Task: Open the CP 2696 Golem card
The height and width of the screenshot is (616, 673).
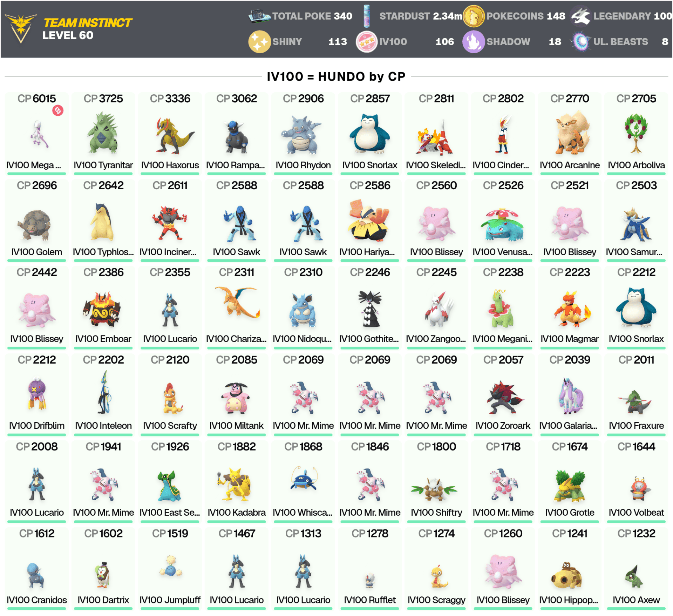Action: click(36, 221)
